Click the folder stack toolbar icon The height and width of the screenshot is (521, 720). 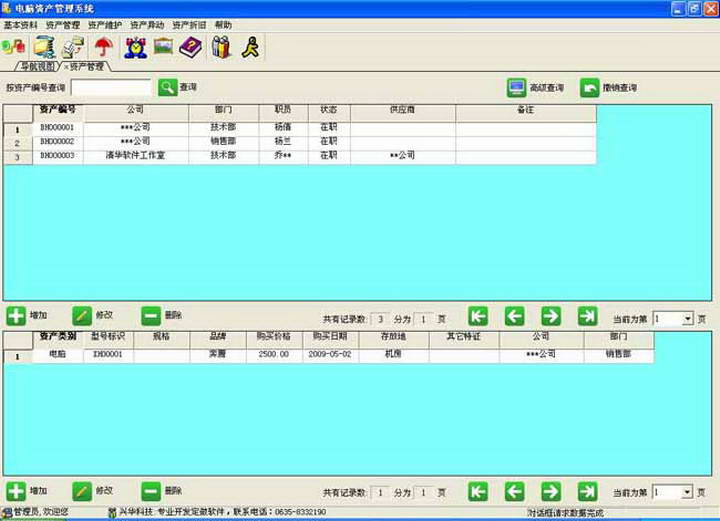coord(45,47)
